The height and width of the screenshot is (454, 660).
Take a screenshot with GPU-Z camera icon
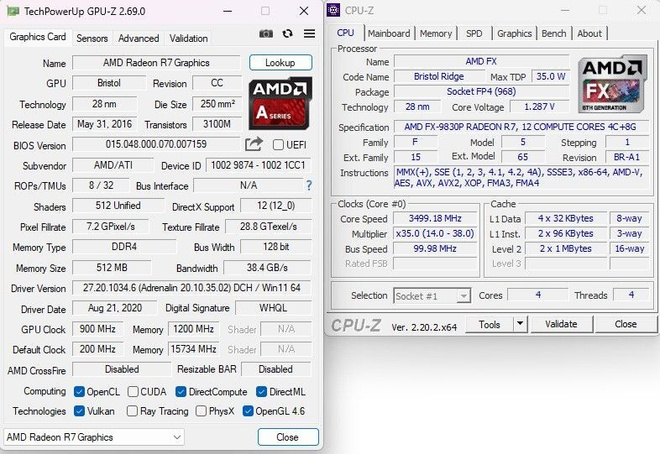pos(266,34)
